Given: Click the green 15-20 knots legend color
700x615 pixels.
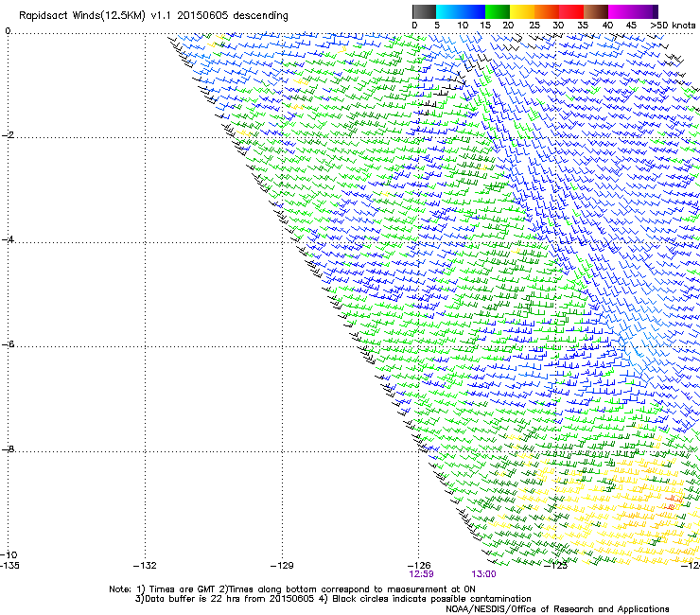Looking at the screenshot, I should coord(498,11).
